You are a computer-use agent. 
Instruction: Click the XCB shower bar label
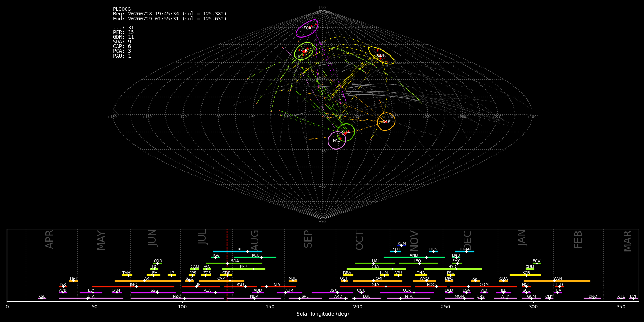[x=526, y=273]
